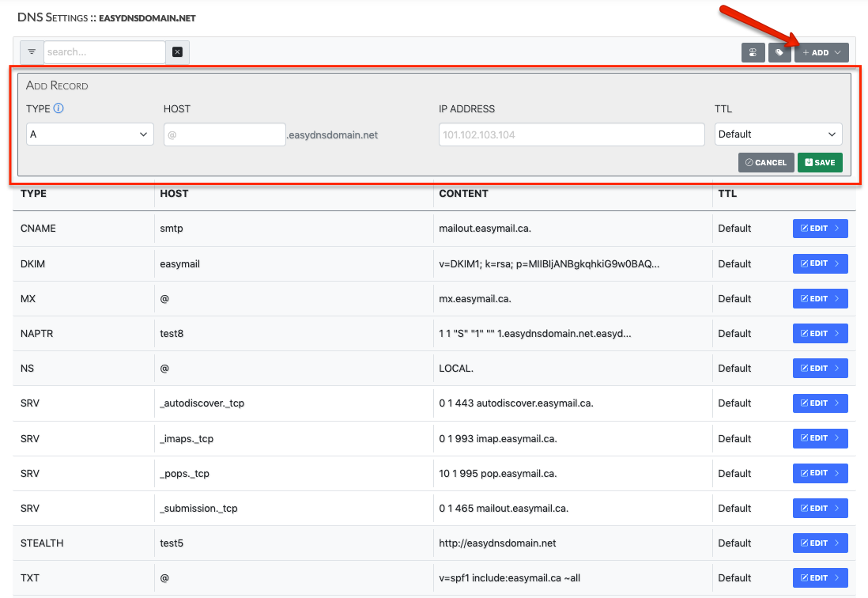Click the HOST input field in Add Record

pyautogui.click(x=225, y=134)
